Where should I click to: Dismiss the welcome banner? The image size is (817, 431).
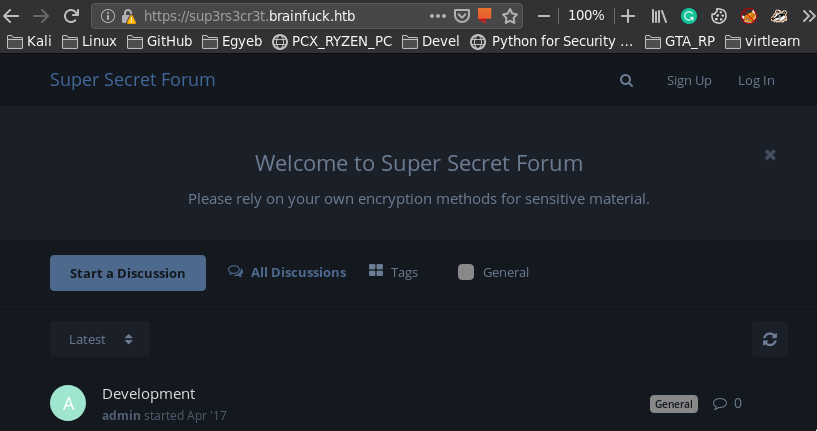coord(770,155)
